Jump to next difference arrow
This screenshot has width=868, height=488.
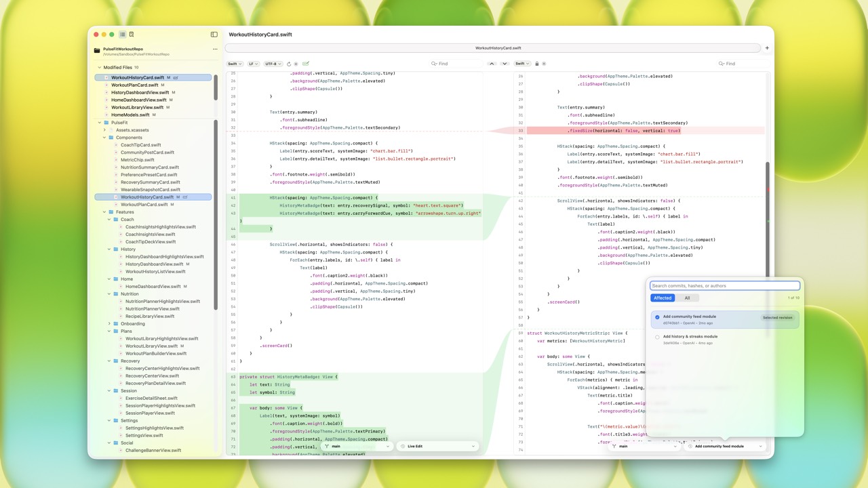pyautogui.click(x=505, y=64)
